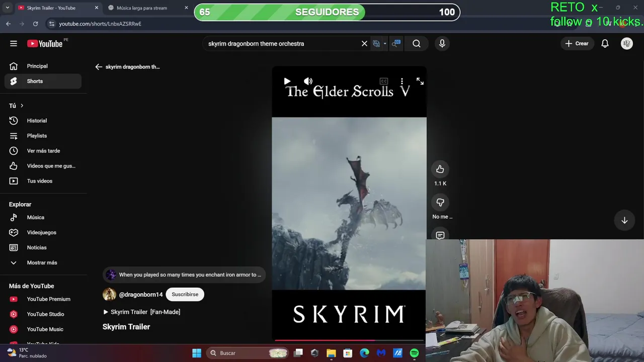Open Noticias under Explorar
644x362 pixels.
point(43,247)
